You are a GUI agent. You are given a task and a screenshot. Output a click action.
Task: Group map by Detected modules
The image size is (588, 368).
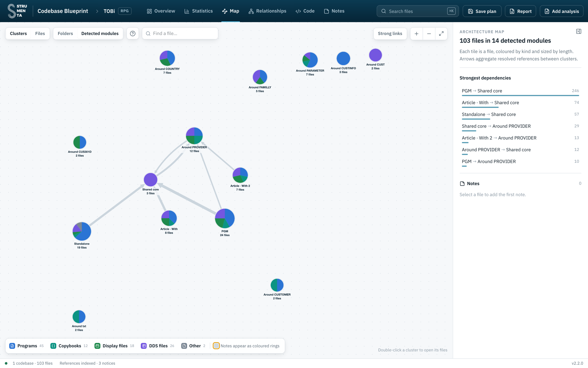100,34
